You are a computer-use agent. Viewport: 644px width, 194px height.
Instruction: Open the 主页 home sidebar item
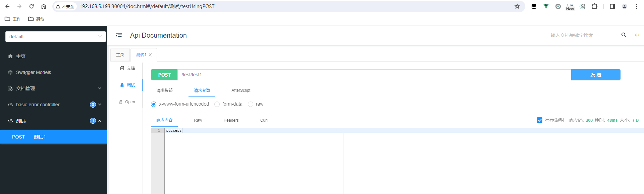pyautogui.click(x=54, y=56)
